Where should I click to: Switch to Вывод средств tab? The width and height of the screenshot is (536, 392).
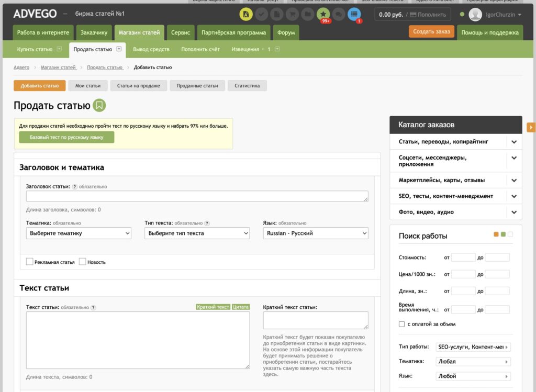(151, 49)
